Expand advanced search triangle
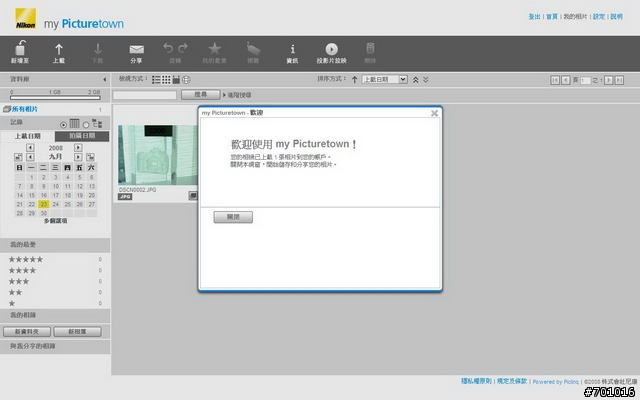 (224, 95)
